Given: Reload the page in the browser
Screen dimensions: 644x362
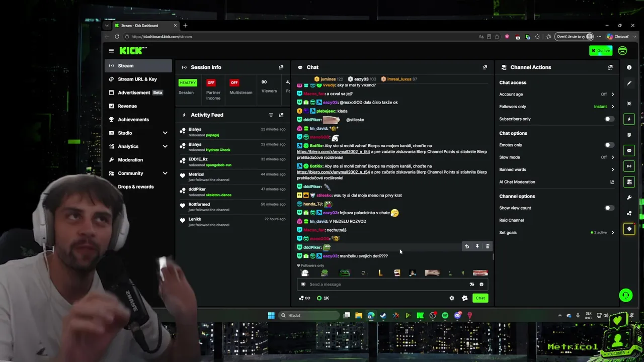Looking at the screenshot, I should pos(117,37).
